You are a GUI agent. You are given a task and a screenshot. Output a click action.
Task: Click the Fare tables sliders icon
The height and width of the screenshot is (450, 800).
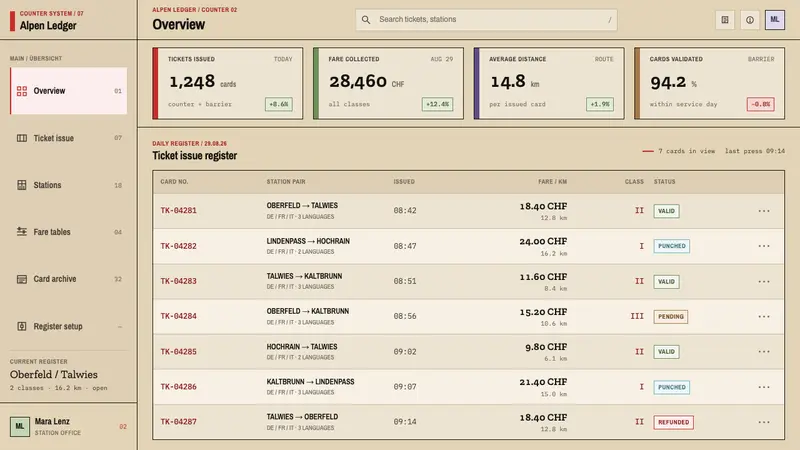[x=21, y=232]
